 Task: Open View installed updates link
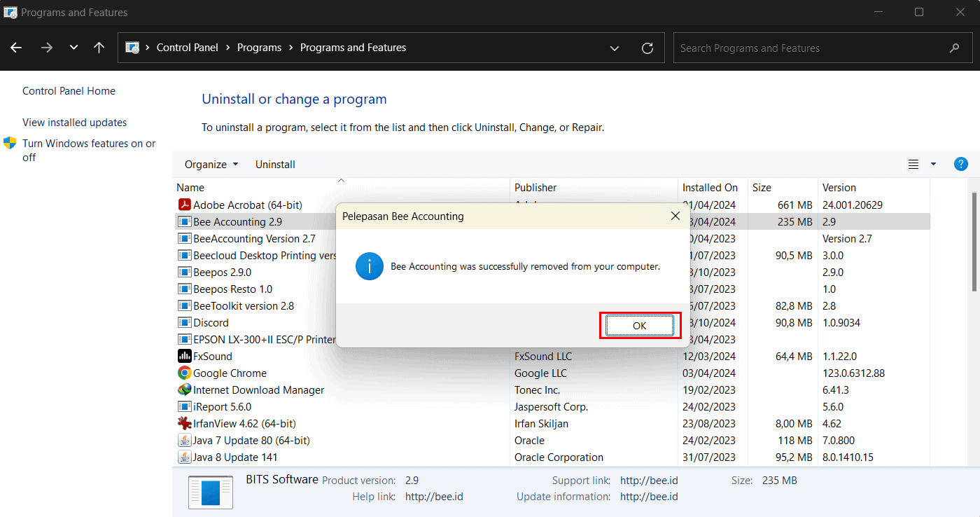coord(74,123)
